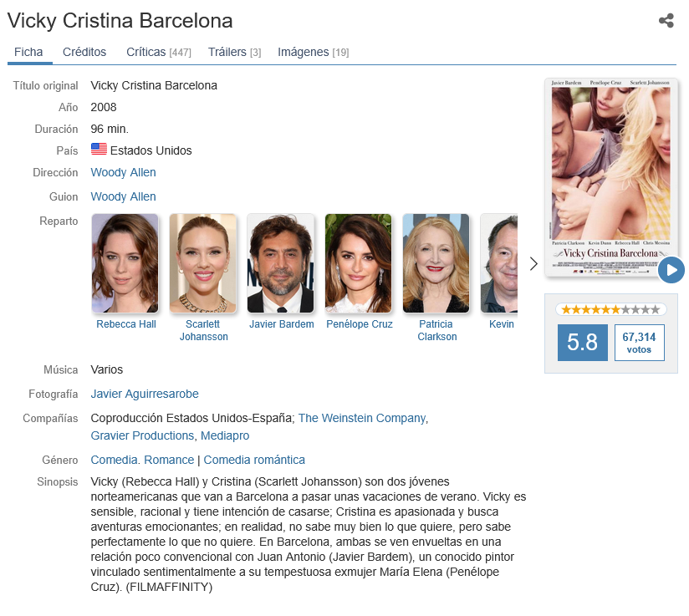Click Penélope Cruz's photo
Viewport: 689px width, 616px height.
(x=358, y=263)
